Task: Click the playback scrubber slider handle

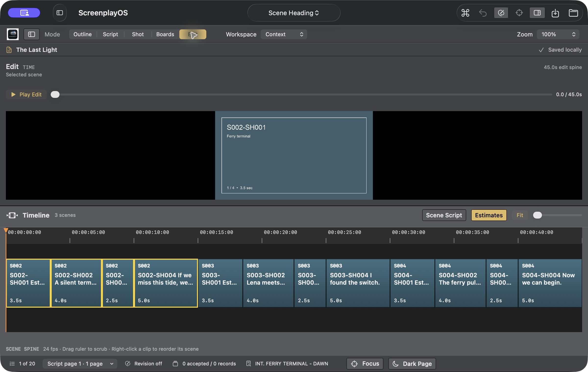Action: point(55,94)
